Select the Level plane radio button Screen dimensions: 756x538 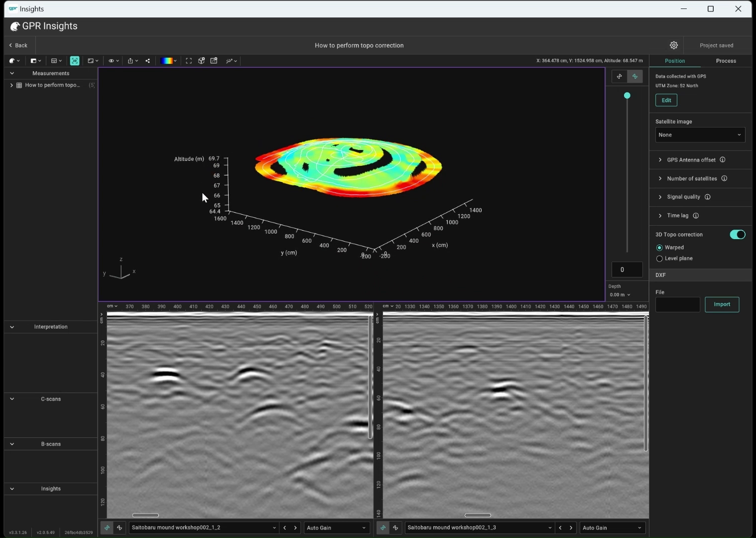coord(659,258)
